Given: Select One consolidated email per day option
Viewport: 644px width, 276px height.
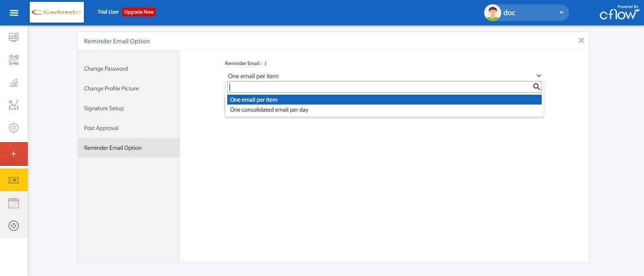Looking at the screenshot, I should click(269, 109).
